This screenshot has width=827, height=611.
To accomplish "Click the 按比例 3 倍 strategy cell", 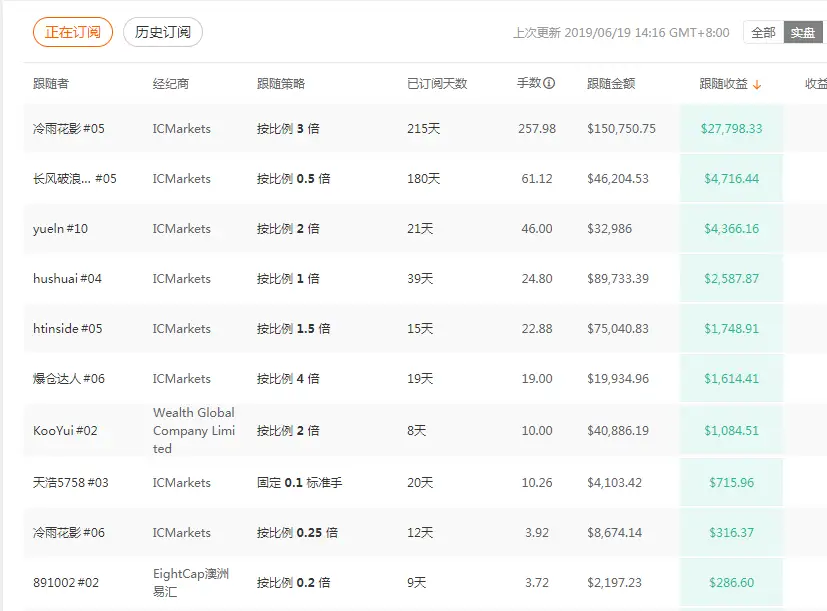I will tap(288, 129).
